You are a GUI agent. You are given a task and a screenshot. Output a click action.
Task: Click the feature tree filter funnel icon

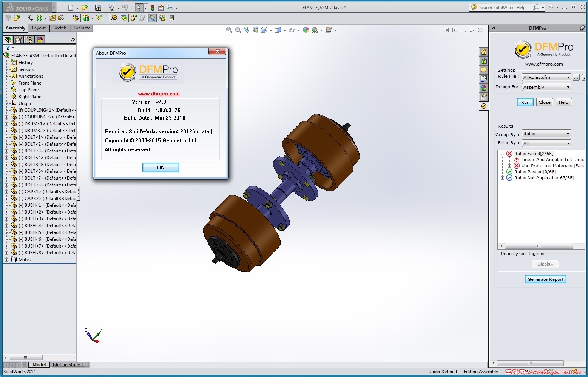8,48
